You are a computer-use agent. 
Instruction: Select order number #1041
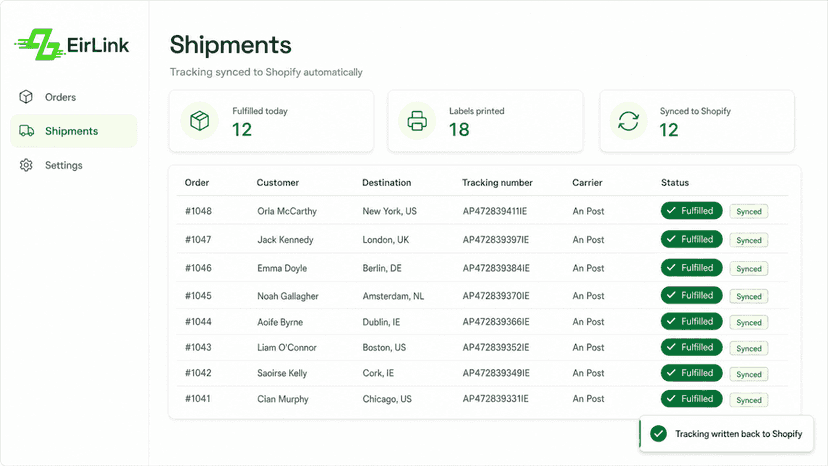[198, 398]
